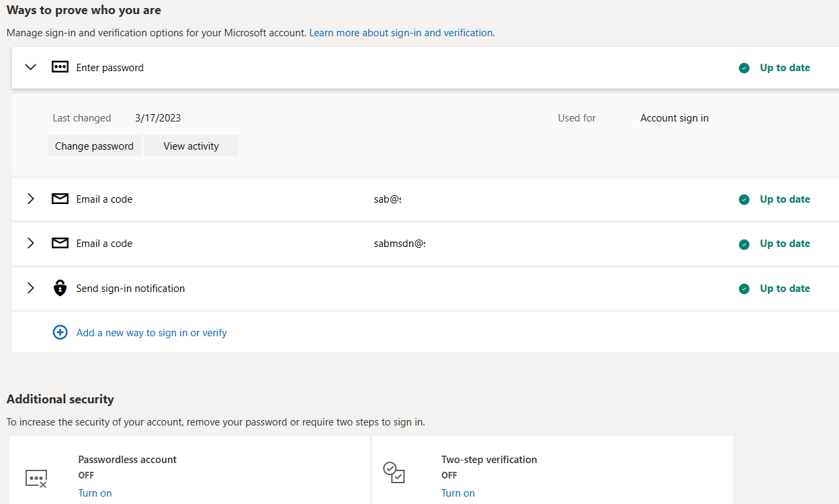This screenshot has height=504, width=839.
Task: Click Up to date status for Enter password
Action: pyautogui.click(x=785, y=68)
